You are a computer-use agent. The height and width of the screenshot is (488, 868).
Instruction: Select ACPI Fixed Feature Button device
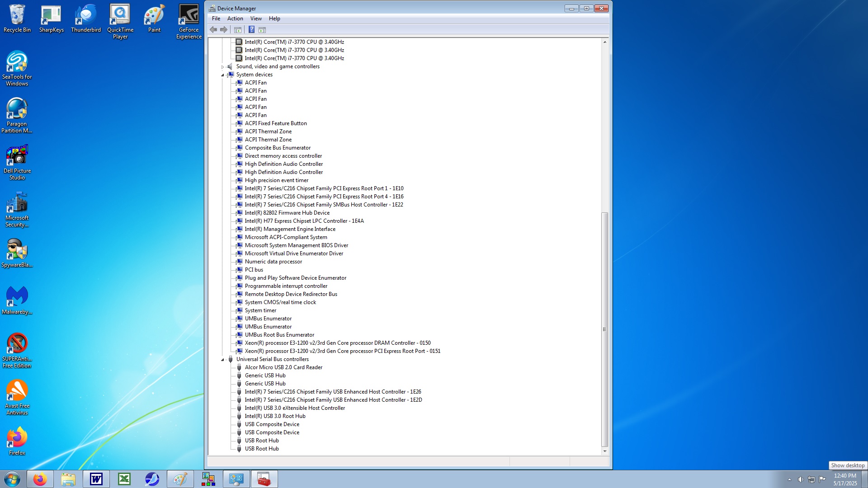[276, 123]
